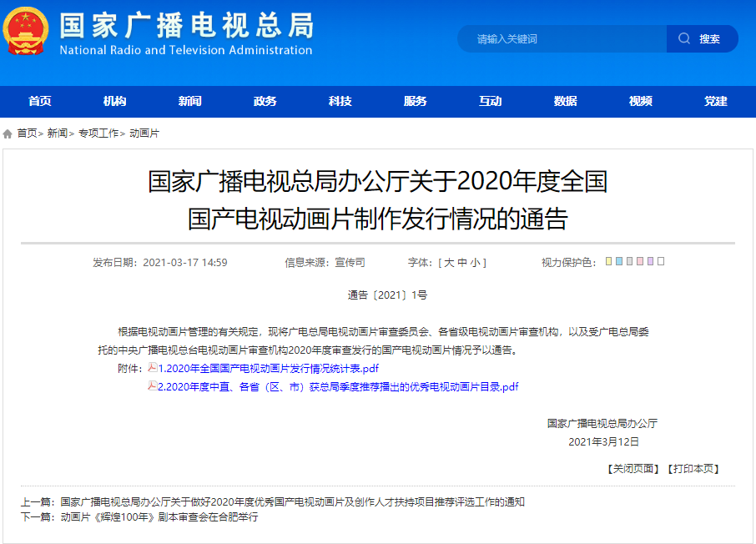Click the PDF icon for attachment 2
This screenshot has width=756, height=544.
click(152, 386)
